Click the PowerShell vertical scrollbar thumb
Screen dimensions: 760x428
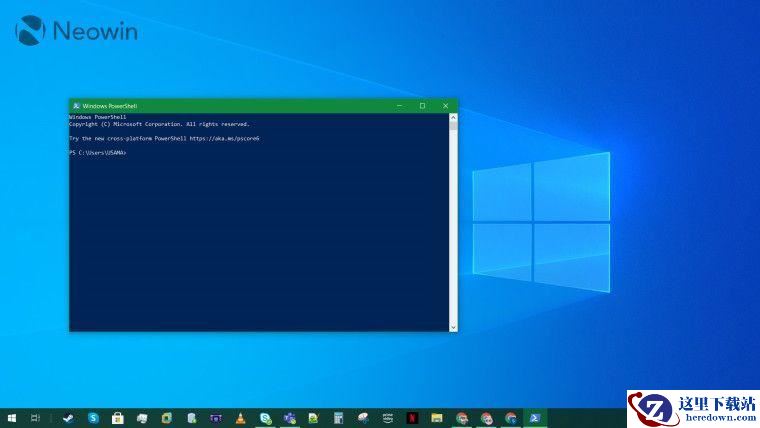453,126
